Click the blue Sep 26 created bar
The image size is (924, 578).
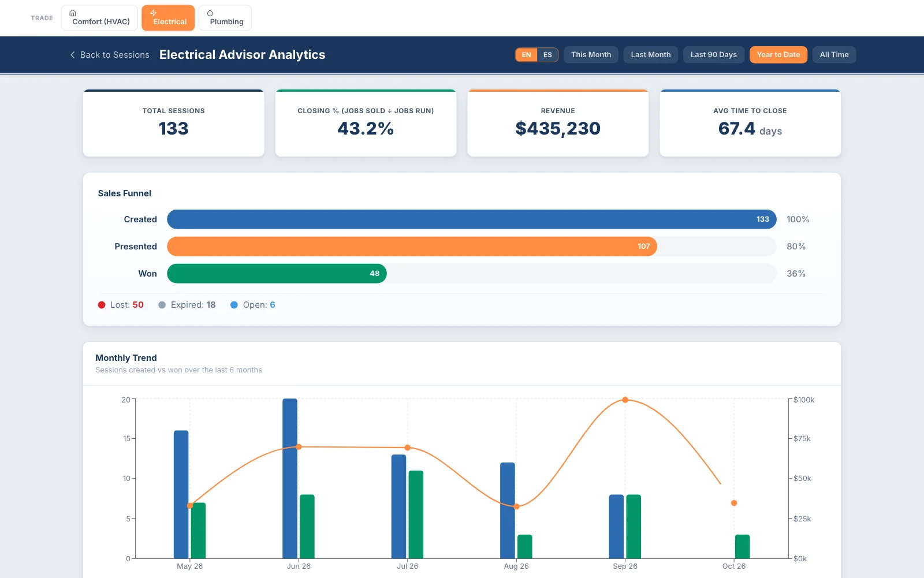click(617, 527)
